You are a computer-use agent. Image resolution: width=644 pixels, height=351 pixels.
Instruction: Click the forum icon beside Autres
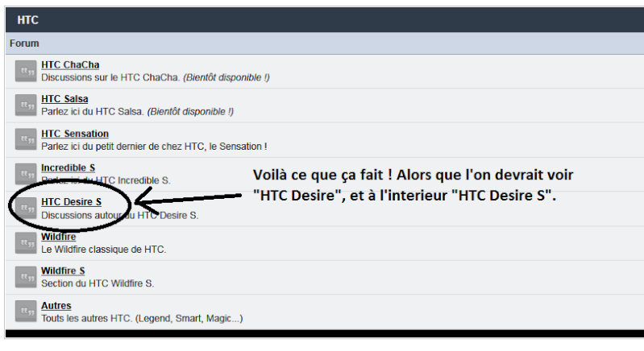tap(26, 312)
